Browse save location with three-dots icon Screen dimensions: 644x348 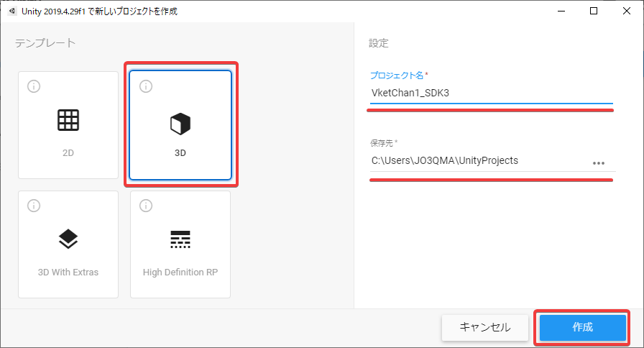coord(599,163)
